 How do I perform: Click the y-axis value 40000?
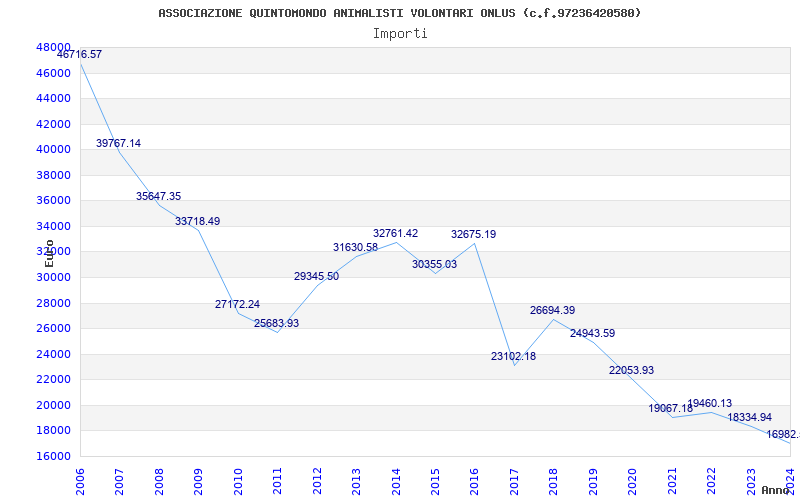(53, 149)
